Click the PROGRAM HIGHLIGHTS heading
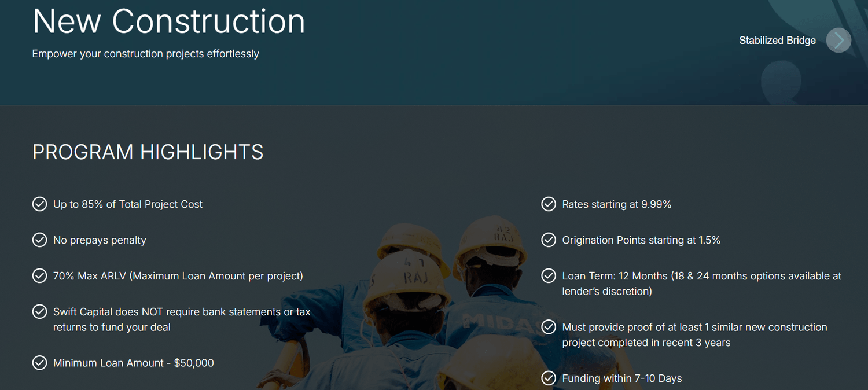 148,152
